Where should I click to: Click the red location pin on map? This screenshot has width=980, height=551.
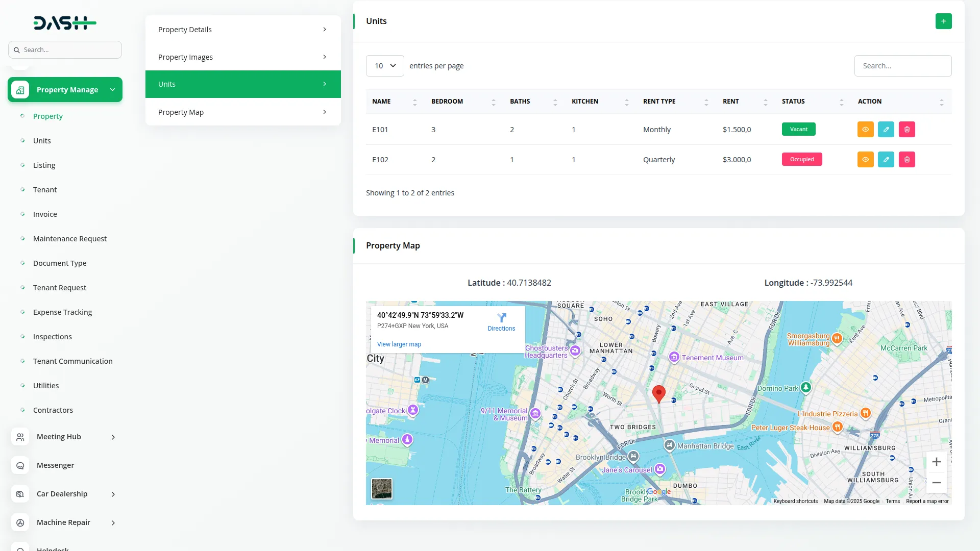click(x=659, y=393)
